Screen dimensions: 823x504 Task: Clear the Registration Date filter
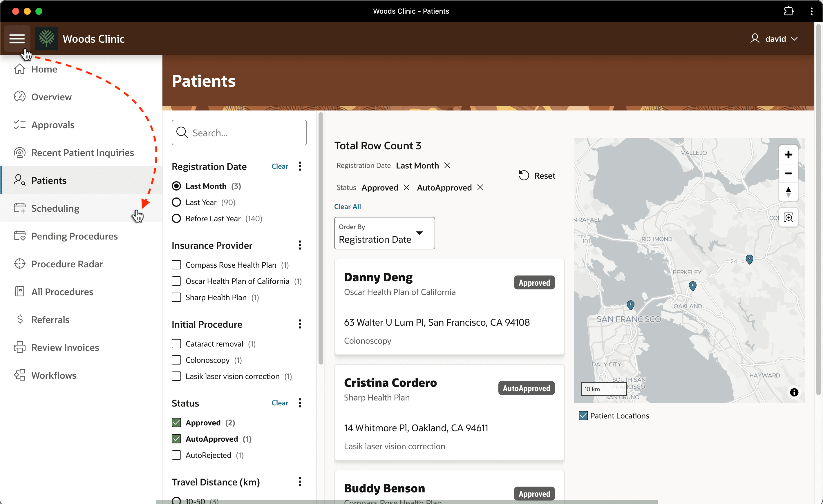click(x=280, y=166)
